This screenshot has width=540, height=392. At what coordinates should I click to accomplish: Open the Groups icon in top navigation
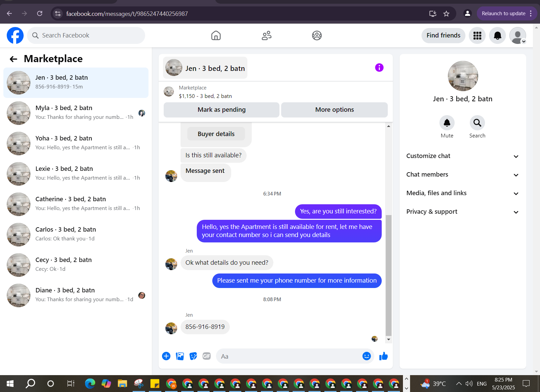point(317,35)
